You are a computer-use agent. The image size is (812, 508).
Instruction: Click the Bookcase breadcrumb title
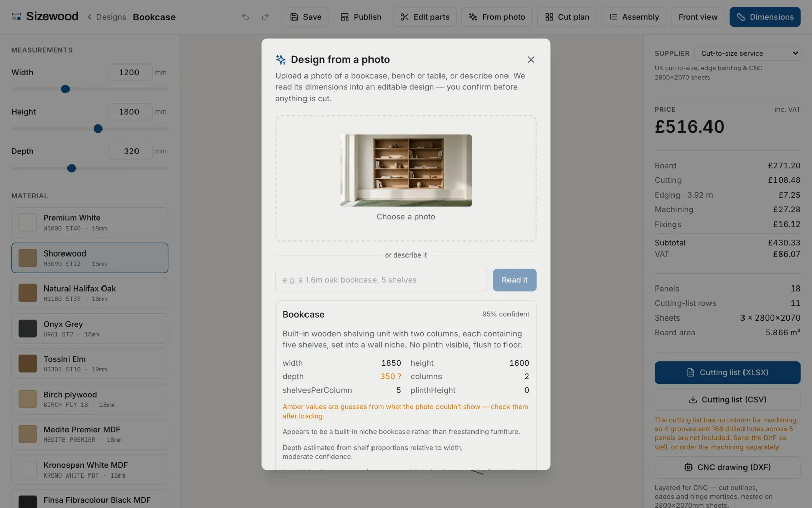154,17
